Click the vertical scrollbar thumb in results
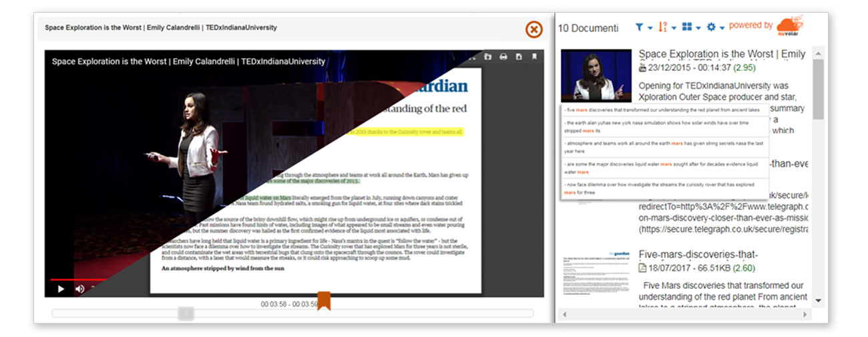 point(818,89)
